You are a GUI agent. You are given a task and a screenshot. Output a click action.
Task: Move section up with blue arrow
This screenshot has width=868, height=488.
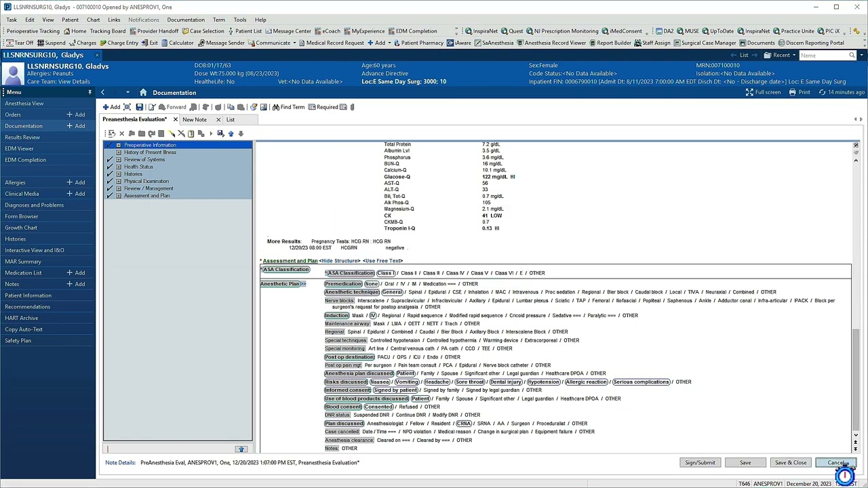click(x=231, y=134)
